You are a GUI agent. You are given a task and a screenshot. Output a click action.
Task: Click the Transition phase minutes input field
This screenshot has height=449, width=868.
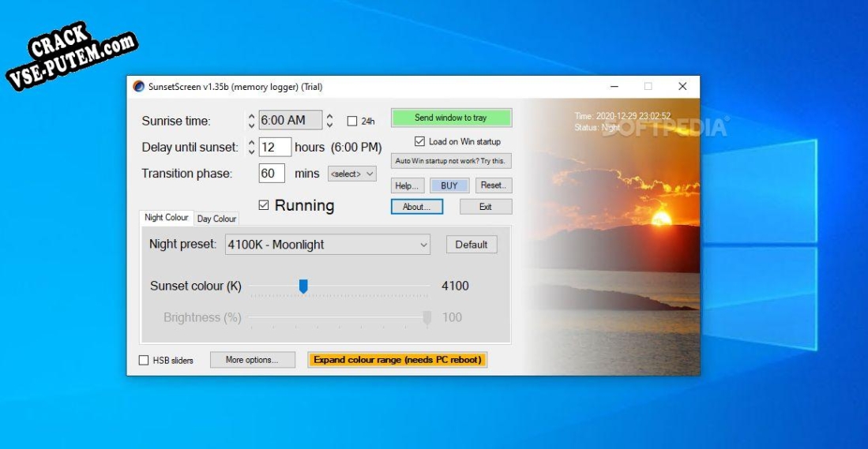(x=272, y=174)
